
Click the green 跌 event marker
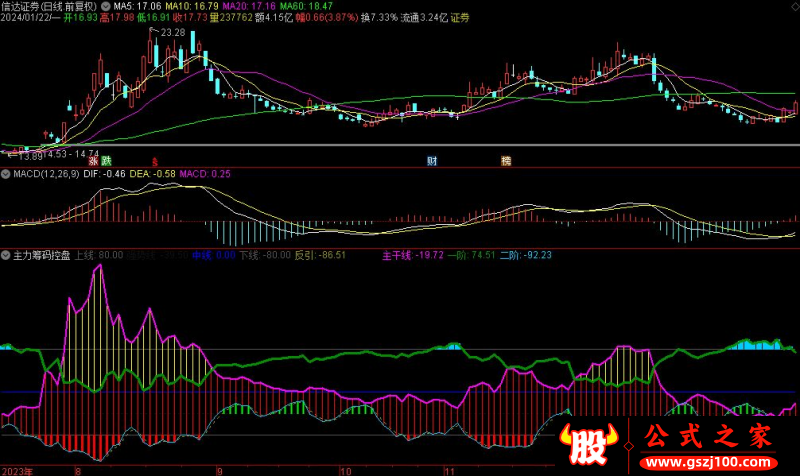(105, 160)
